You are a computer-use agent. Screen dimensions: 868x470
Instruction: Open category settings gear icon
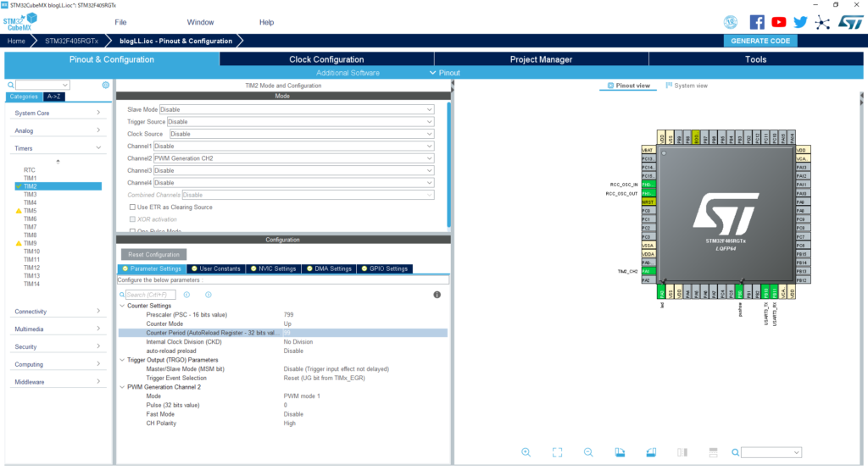pyautogui.click(x=106, y=85)
